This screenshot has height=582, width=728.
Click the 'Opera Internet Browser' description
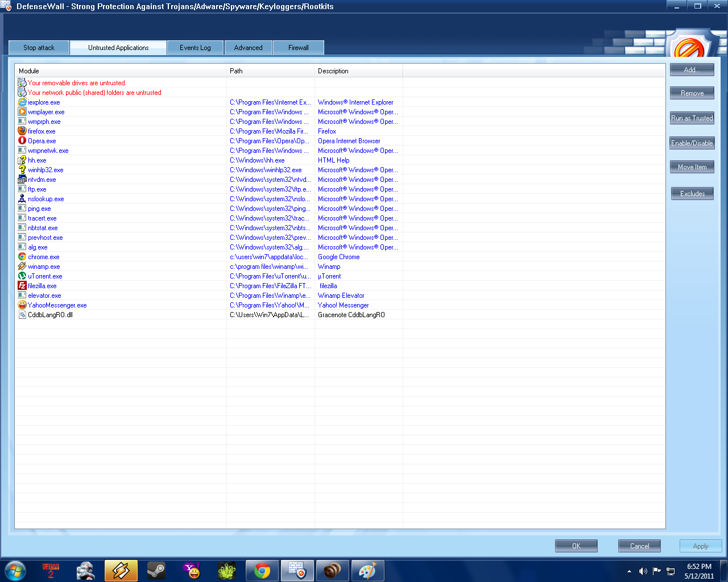tap(349, 141)
